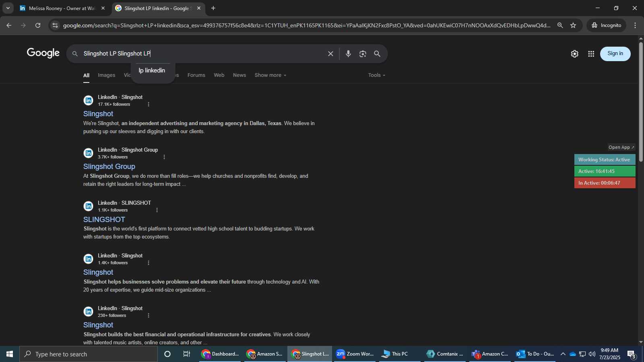
Task: Switch to the Web results tab
Action: point(219,75)
